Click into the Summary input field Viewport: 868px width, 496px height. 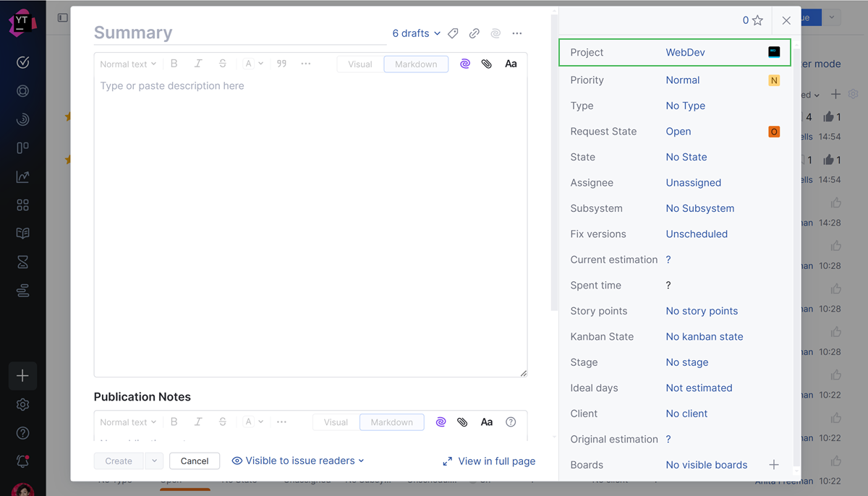point(239,33)
